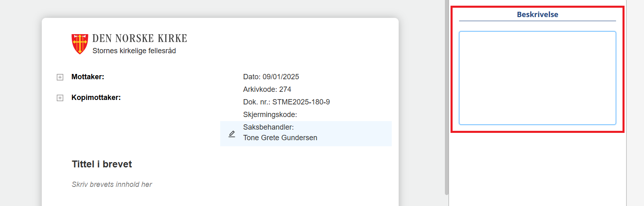Select the Dato 09/01/2025 line

point(271,77)
